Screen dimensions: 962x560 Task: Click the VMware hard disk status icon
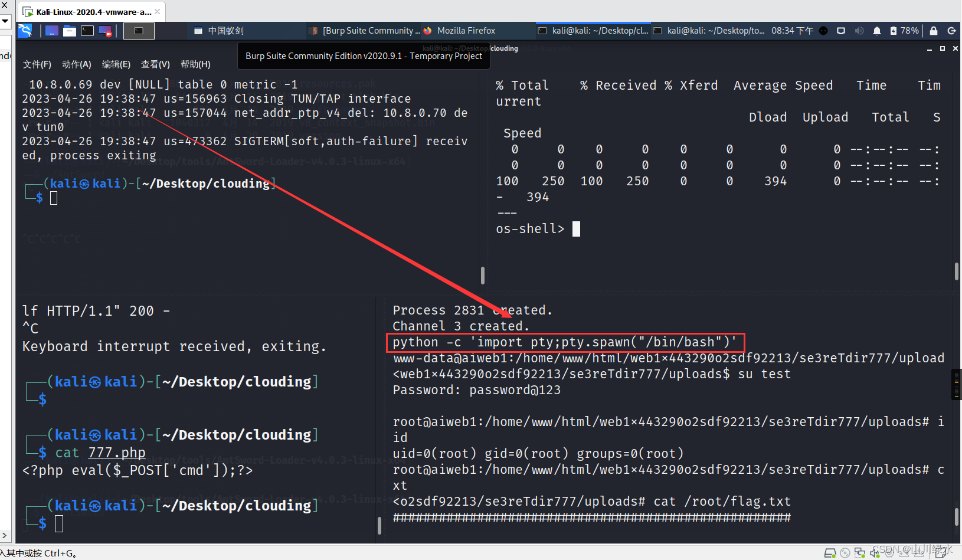[x=830, y=553]
